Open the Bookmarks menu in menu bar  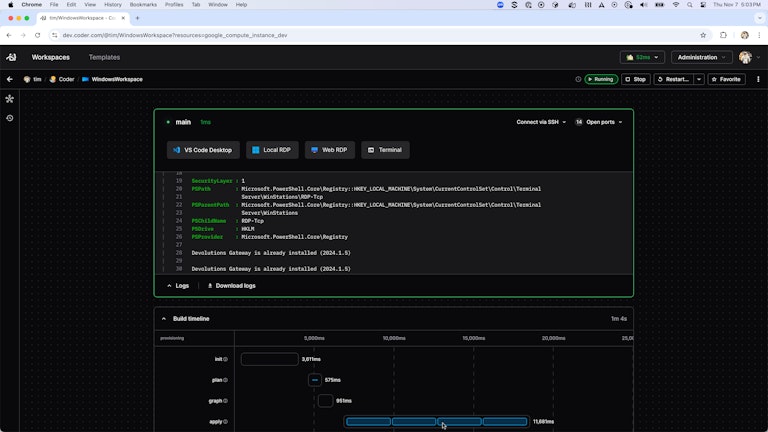[143, 5]
